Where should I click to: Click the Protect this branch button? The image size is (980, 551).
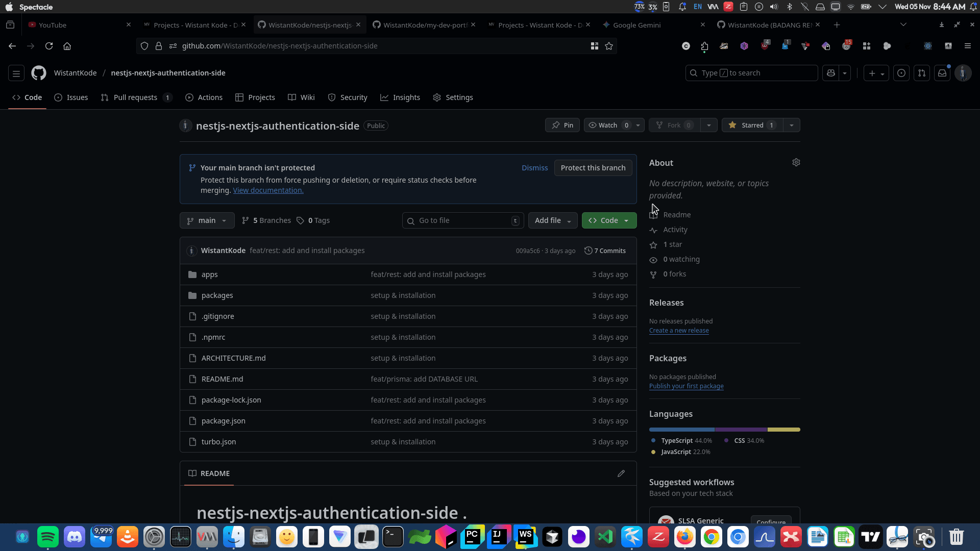pyautogui.click(x=593, y=168)
